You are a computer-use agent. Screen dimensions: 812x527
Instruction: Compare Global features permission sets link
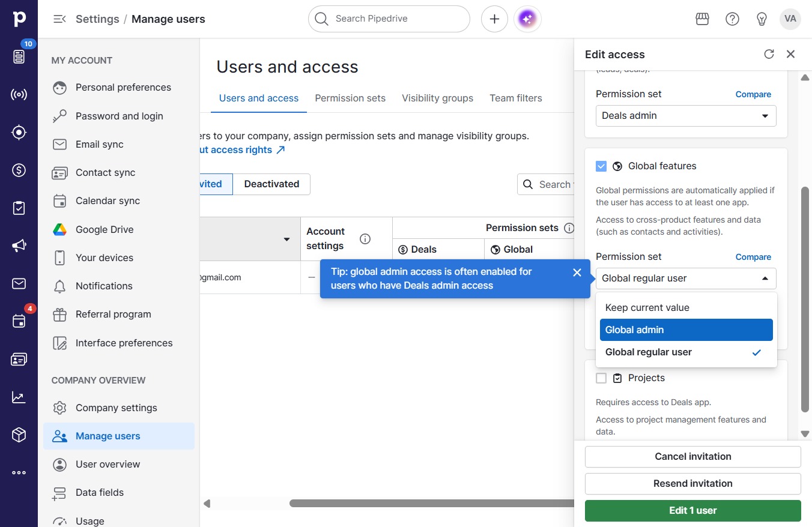click(753, 257)
